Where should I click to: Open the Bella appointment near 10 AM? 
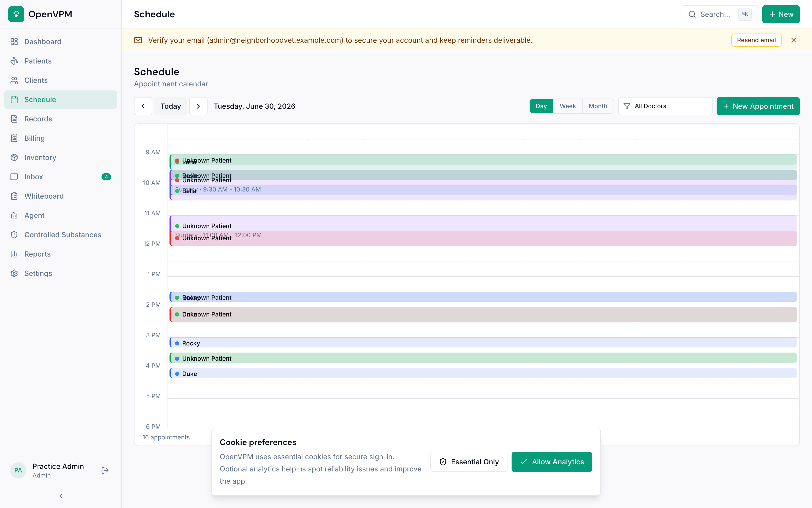483,190
